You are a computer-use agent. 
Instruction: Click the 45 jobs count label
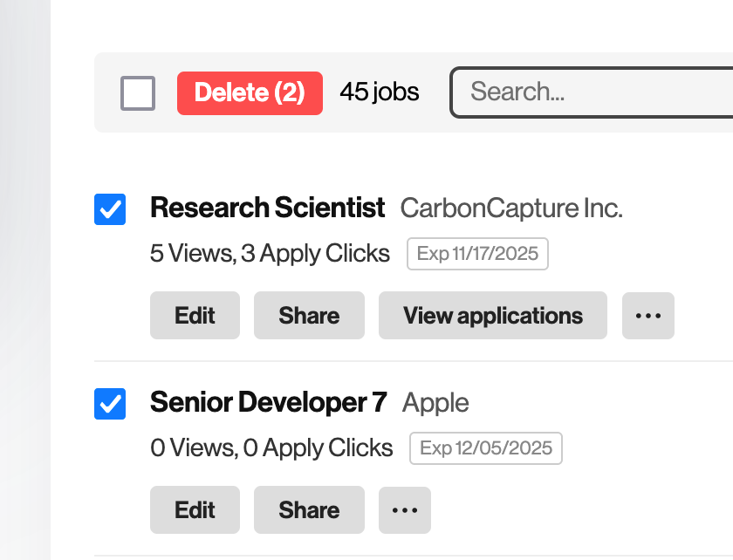380,92
